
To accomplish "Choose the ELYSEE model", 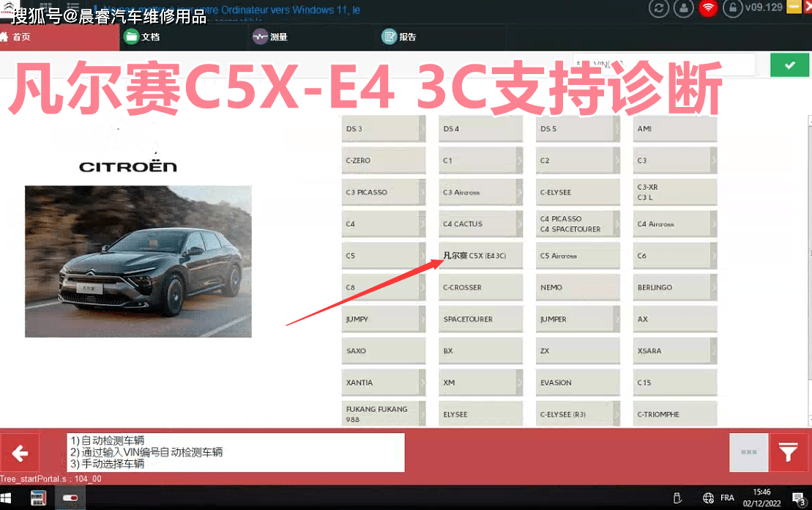I will 480,414.
